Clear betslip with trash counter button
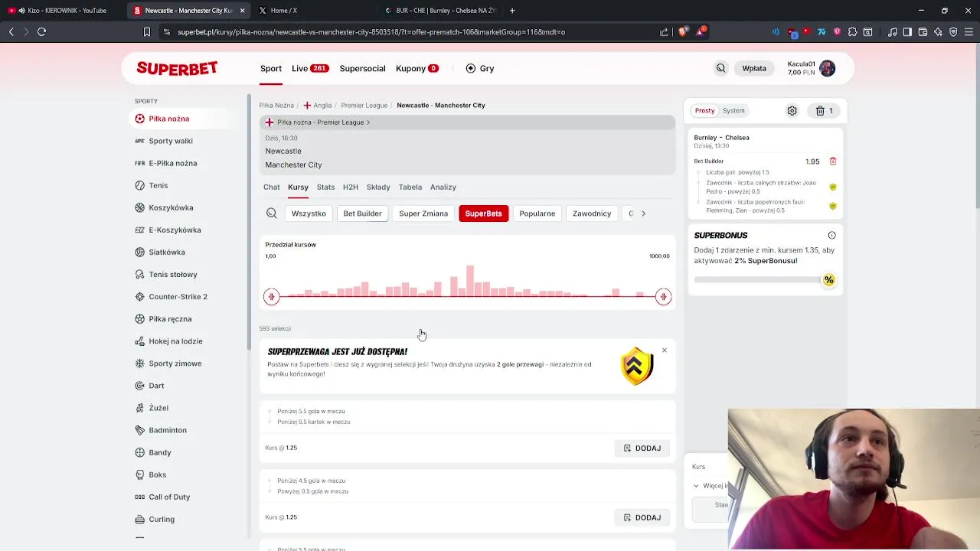980x551 pixels. (825, 111)
